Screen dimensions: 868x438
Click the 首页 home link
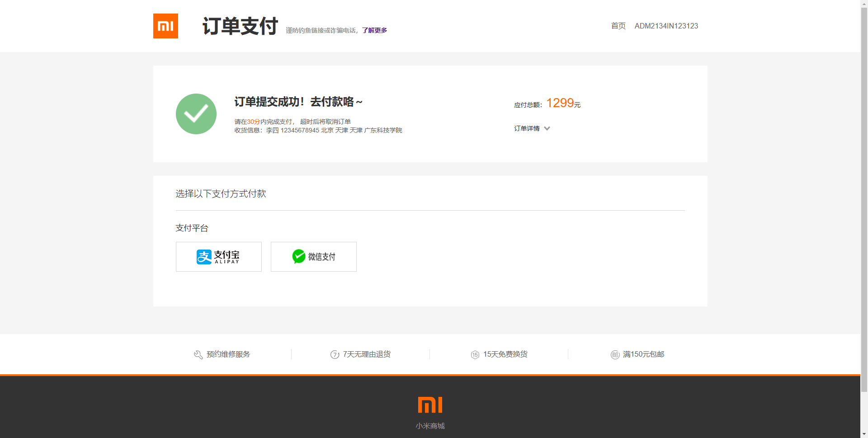[618, 26]
